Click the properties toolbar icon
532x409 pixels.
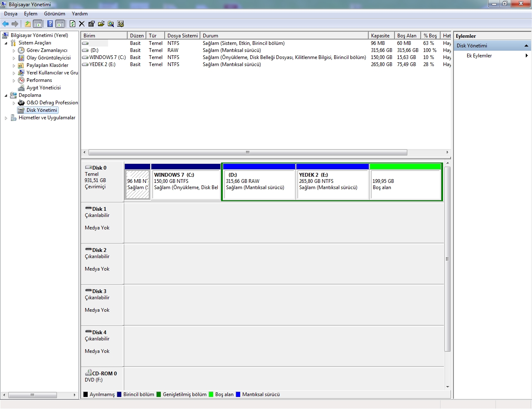(x=91, y=24)
